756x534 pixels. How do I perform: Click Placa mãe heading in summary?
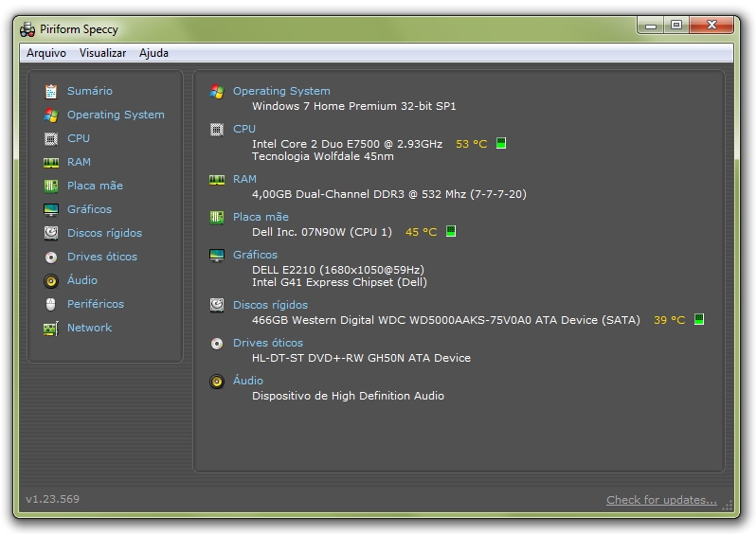[x=261, y=217]
